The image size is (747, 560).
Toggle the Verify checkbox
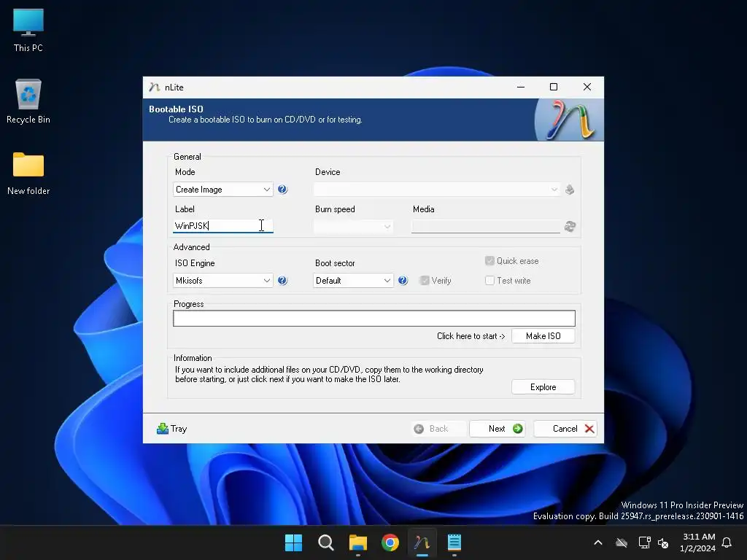(425, 281)
